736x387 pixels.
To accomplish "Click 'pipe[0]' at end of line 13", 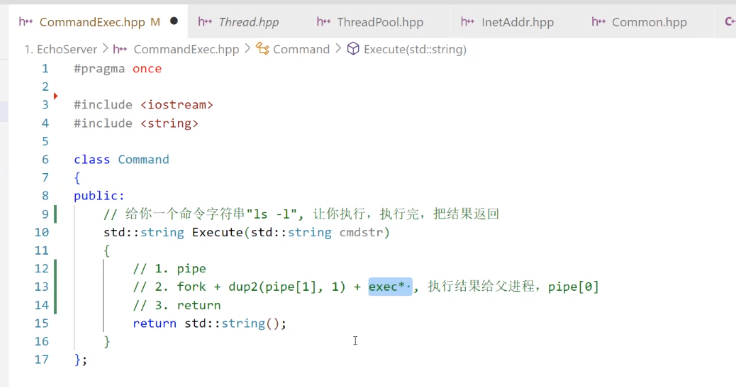I will 574,286.
